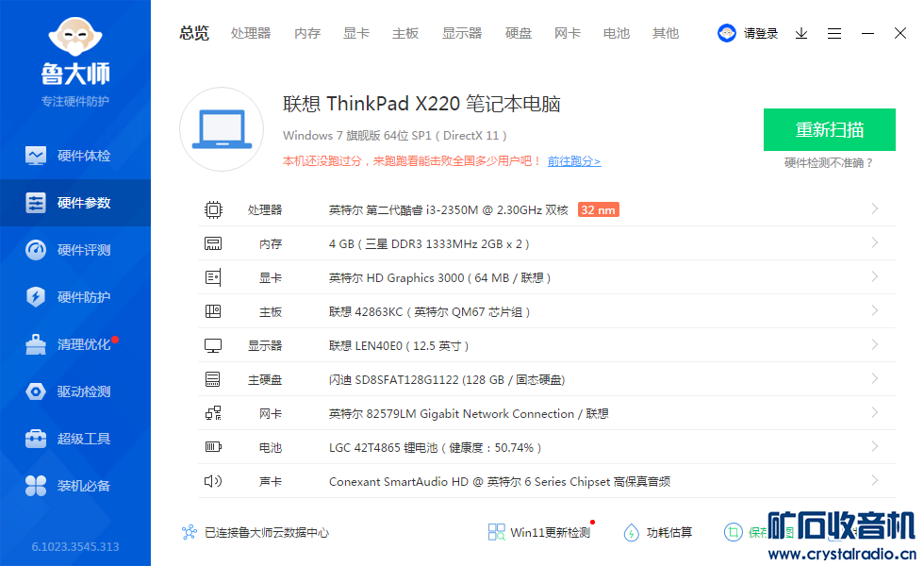Expand the 主硬盘 row chevron
Screen dimensions: 924x566
pos(875,379)
